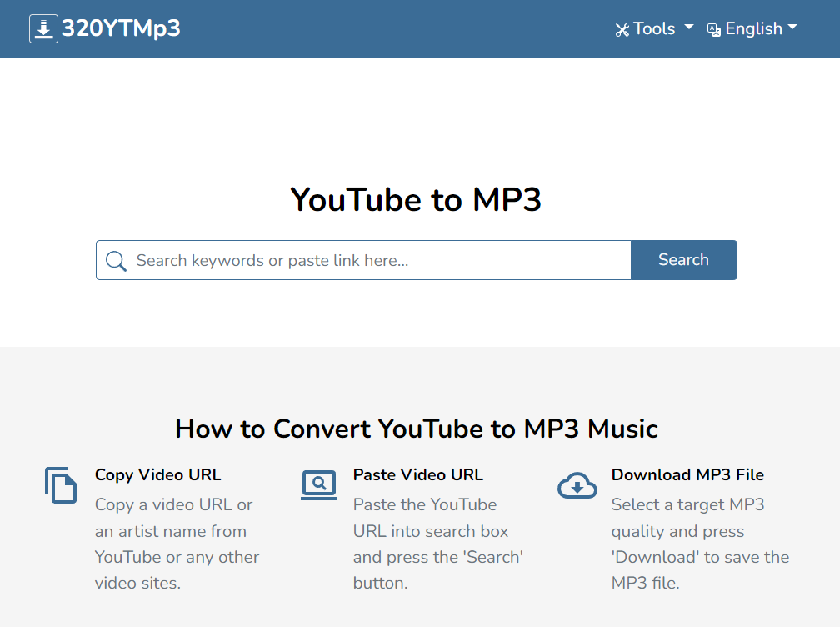Click the Search button

[x=683, y=260]
